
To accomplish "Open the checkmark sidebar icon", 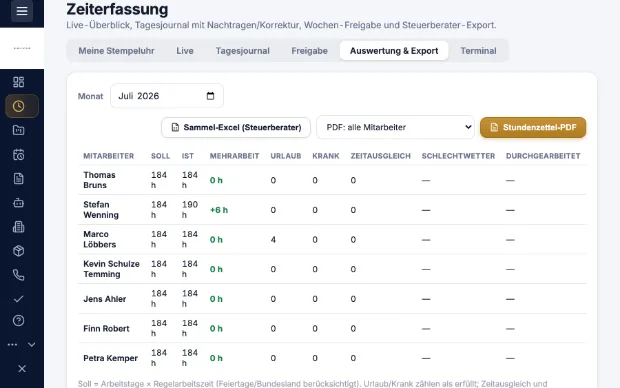I will [19, 299].
